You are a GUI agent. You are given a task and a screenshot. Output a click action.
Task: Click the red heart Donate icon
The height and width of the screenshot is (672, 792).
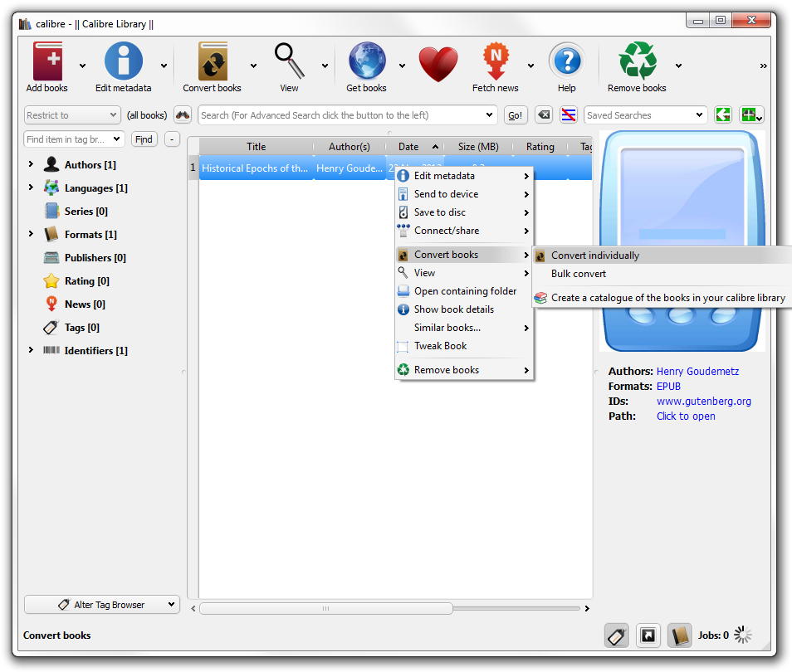pos(438,64)
